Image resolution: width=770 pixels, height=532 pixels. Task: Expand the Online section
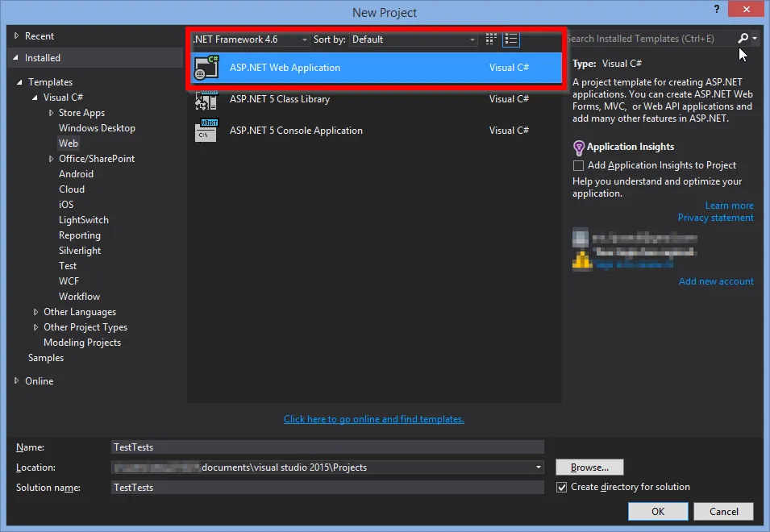point(16,380)
